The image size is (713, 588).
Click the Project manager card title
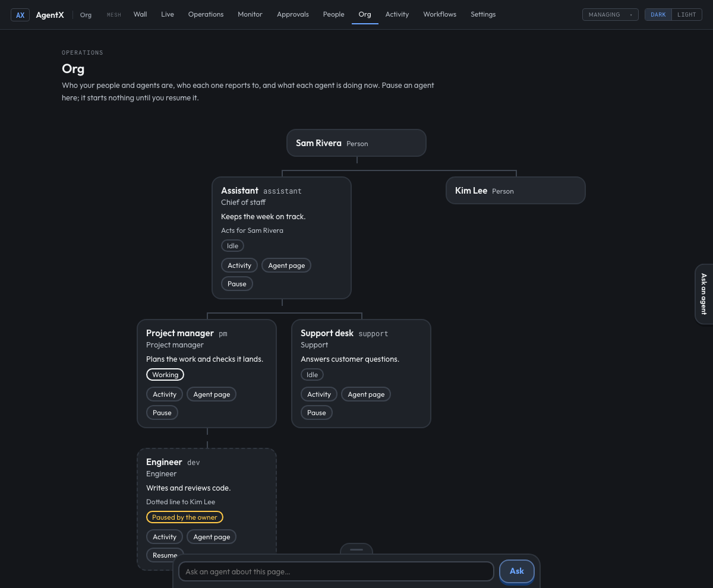tap(180, 333)
